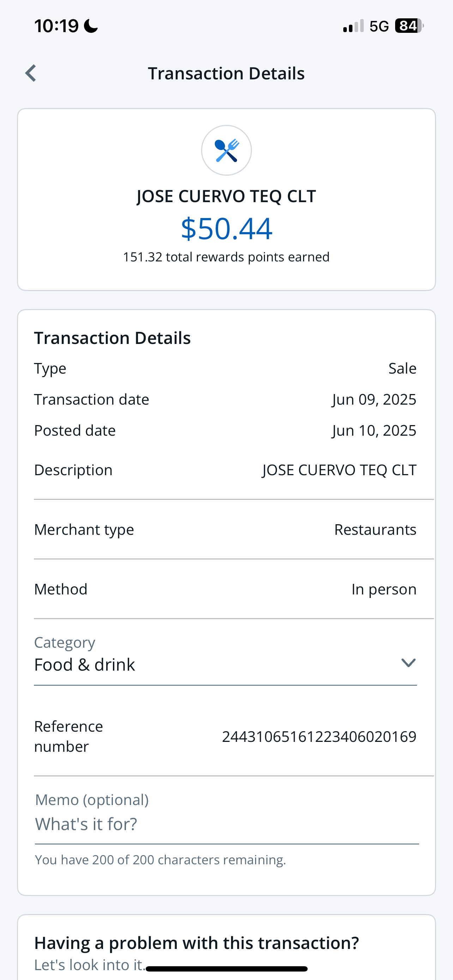
Task: Tap the reference number value
Action: pos(319,737)
